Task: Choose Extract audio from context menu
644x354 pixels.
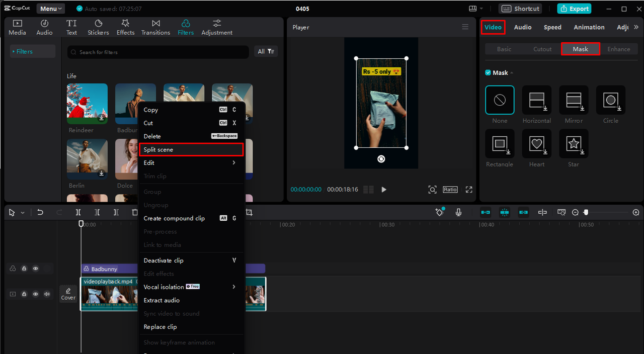Action: pyautogui.click(x=192, y=300)
